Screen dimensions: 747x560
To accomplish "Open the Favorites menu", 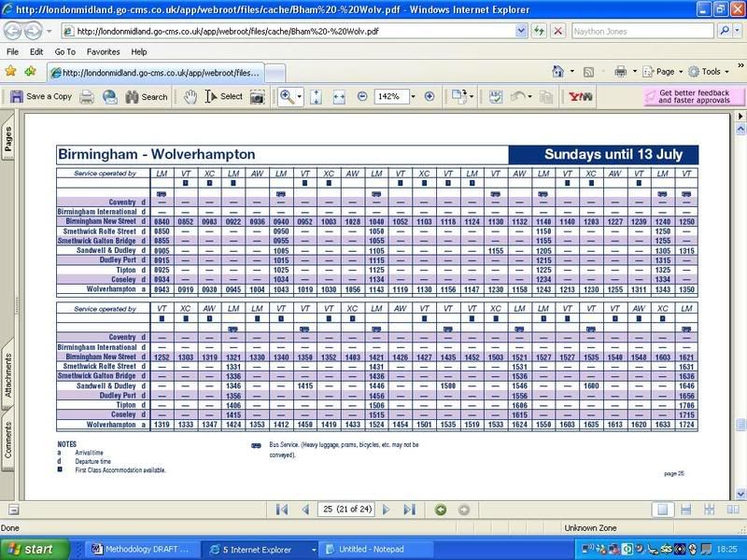I will coord(103,52).
